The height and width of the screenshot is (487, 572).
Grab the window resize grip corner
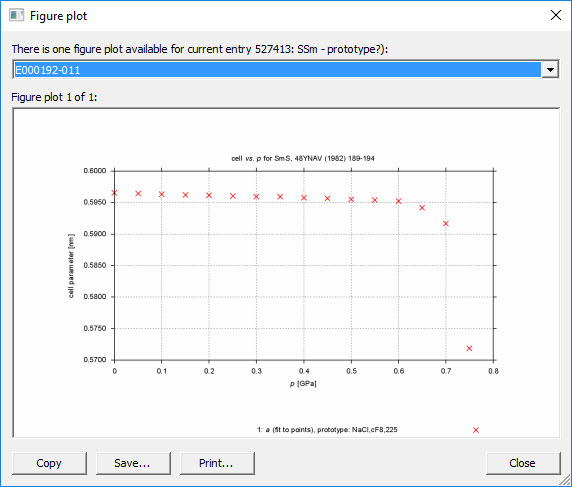click(565, 480)
